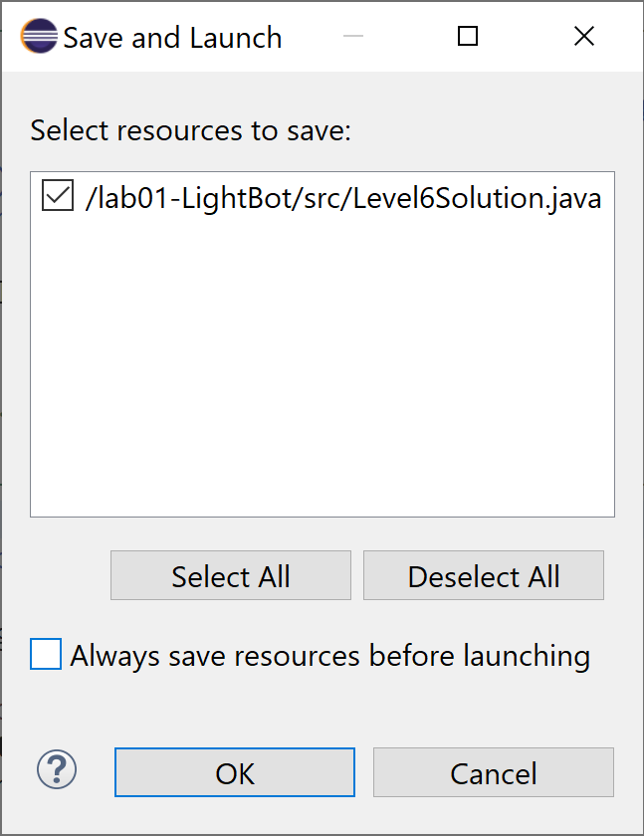This screenshot has width=644, height=836.
Task: Click blank dialog area below the checkbox option
Action: 322,709
